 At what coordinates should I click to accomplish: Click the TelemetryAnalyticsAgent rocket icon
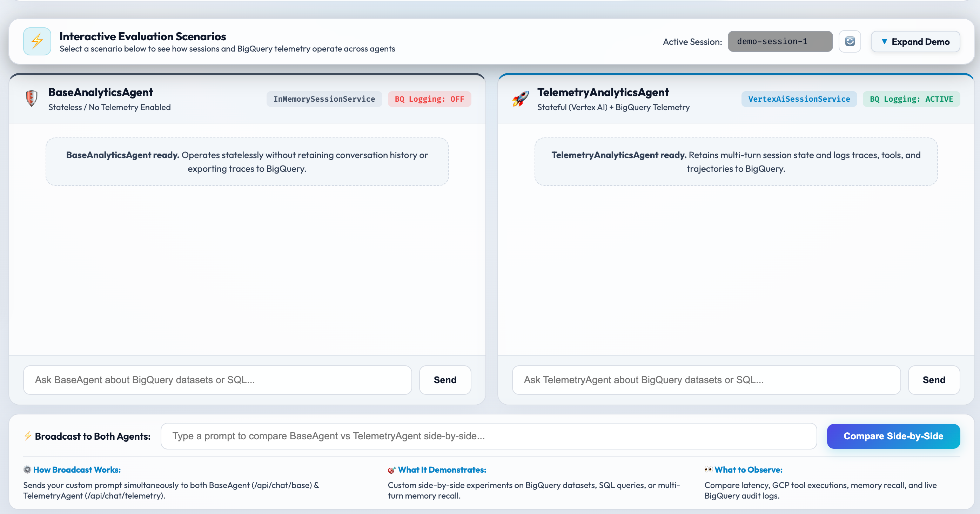tap(520, 99)
